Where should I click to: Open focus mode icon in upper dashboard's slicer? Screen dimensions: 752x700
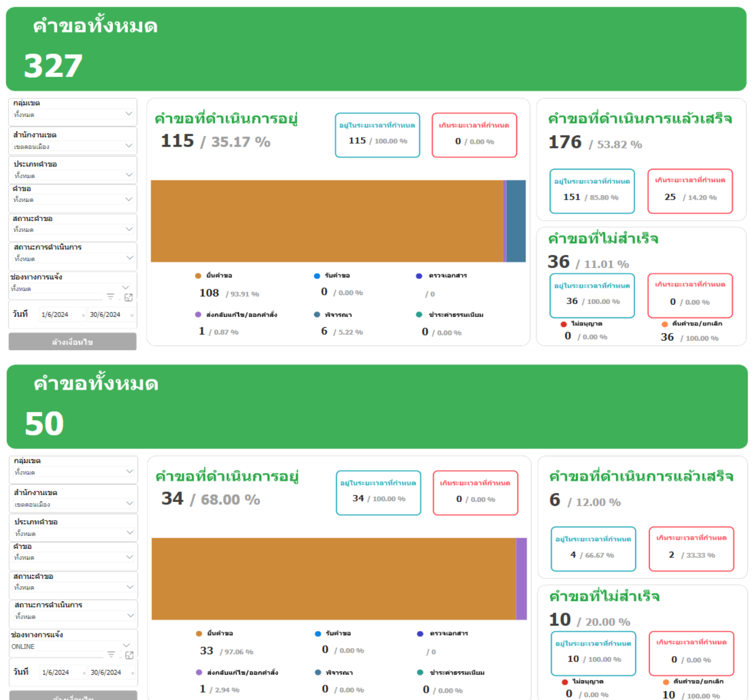coord(129,297)
